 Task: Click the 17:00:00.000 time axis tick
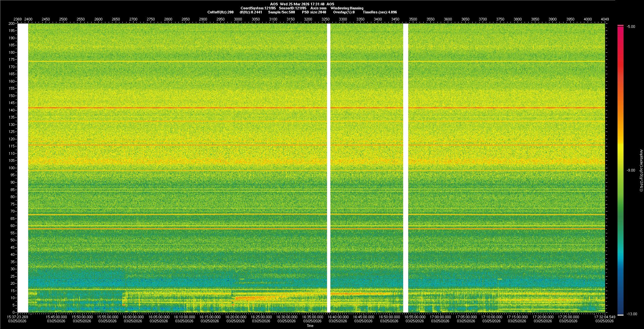click(x=440, y=317)
